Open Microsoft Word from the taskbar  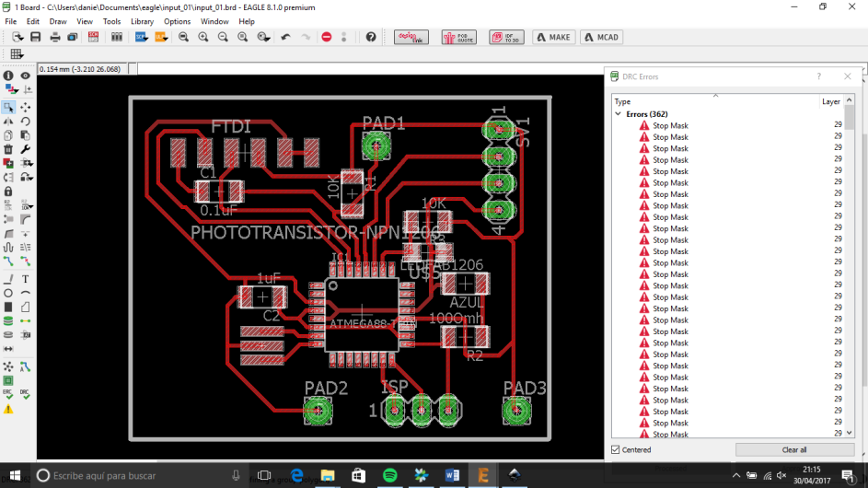(x=452, y=475)
